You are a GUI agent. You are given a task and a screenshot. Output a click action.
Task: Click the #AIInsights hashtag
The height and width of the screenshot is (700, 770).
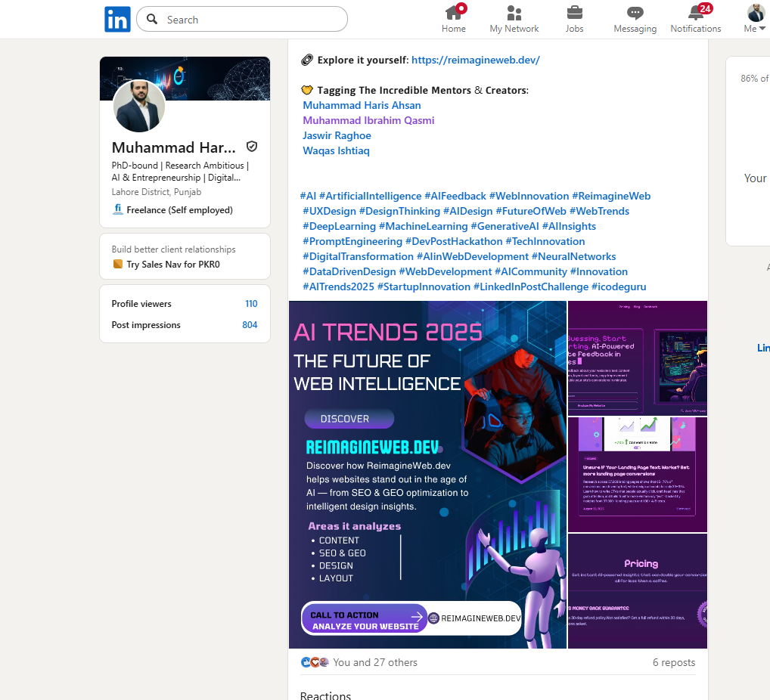(569, 226)
